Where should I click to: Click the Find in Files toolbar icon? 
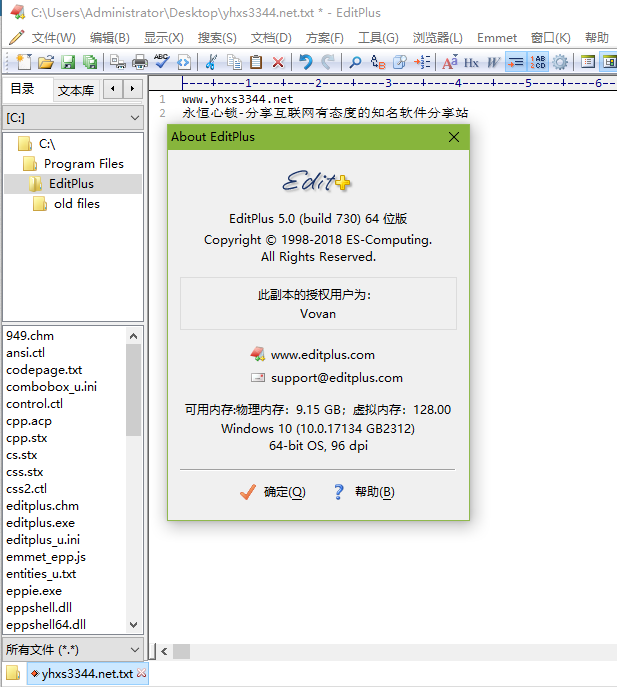click(x=400, y=62)
